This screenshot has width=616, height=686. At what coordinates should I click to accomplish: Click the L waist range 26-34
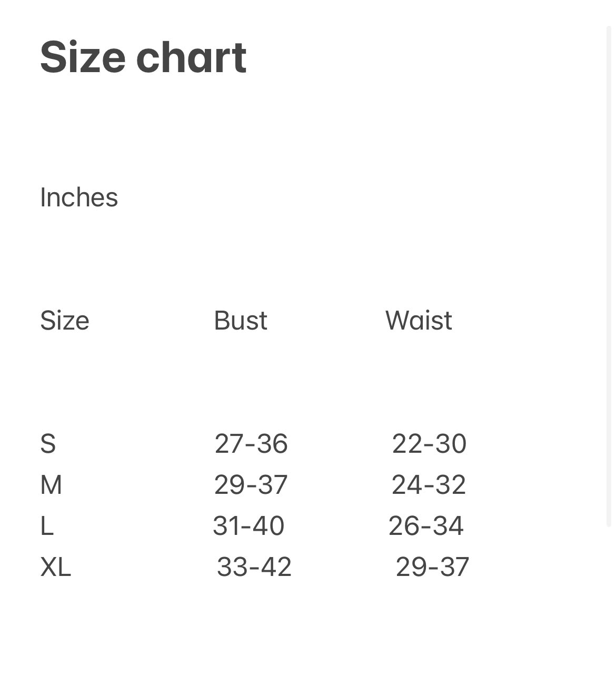[x=426, y=526]
